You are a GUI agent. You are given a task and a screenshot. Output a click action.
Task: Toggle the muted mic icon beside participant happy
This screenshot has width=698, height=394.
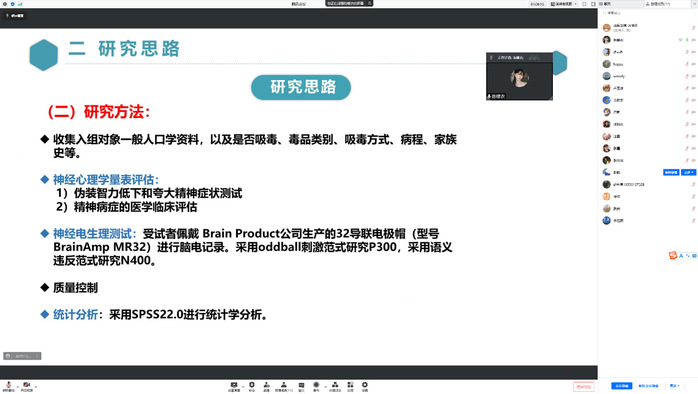coord(687,64)
